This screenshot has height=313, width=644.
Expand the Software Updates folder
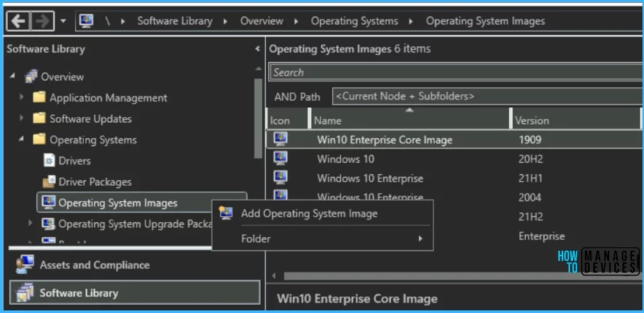coord(21,118)
